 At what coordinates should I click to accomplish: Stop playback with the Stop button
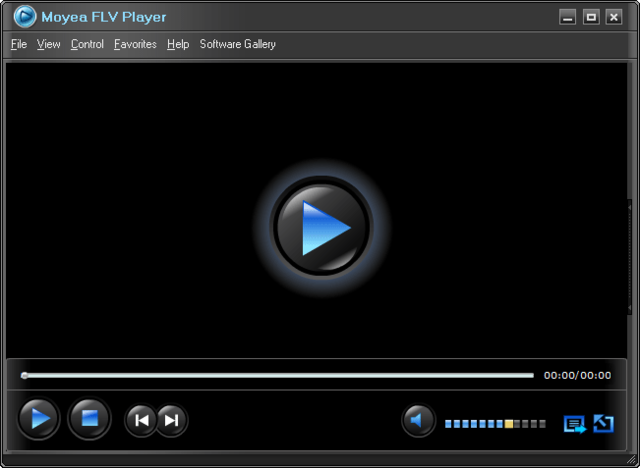click(x=89, y=418)
